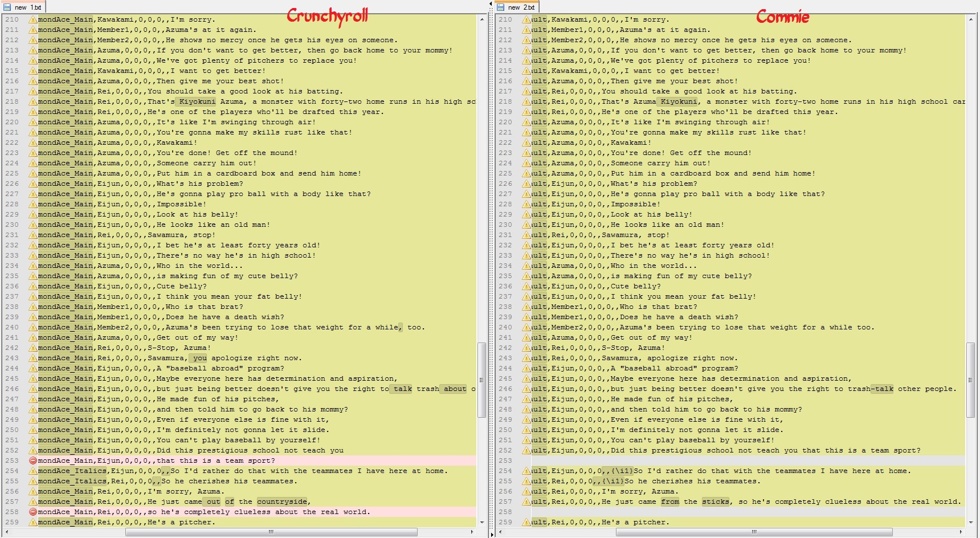Click the highlighted word 'from' on line 257 in new 2.txt
The width and height of the screenshot is (980, 538).
[670, 502]
